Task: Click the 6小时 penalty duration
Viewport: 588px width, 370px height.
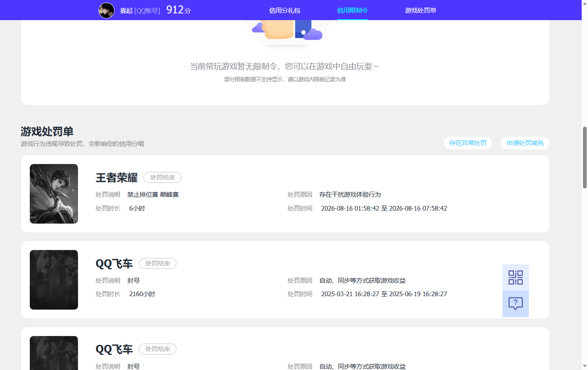Action: pyautogui.click(x=137, y=208)
